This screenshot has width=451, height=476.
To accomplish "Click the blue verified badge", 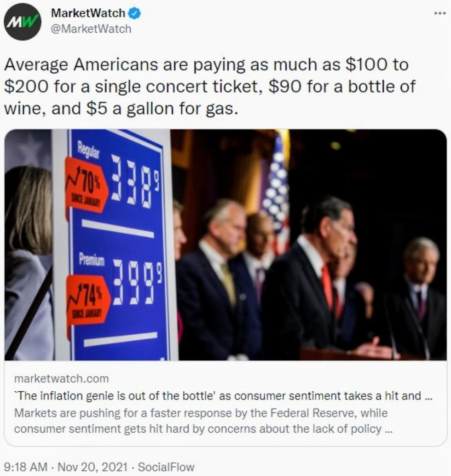I will click(134, 14).
